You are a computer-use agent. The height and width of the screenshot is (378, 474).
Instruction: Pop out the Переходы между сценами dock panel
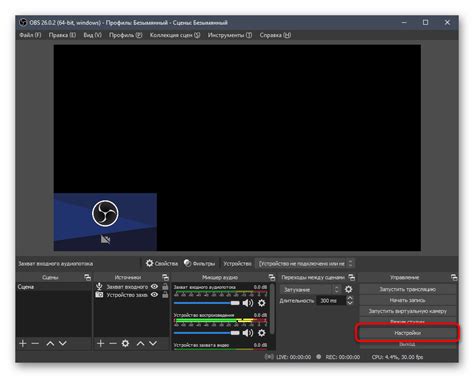coord(352,277)
